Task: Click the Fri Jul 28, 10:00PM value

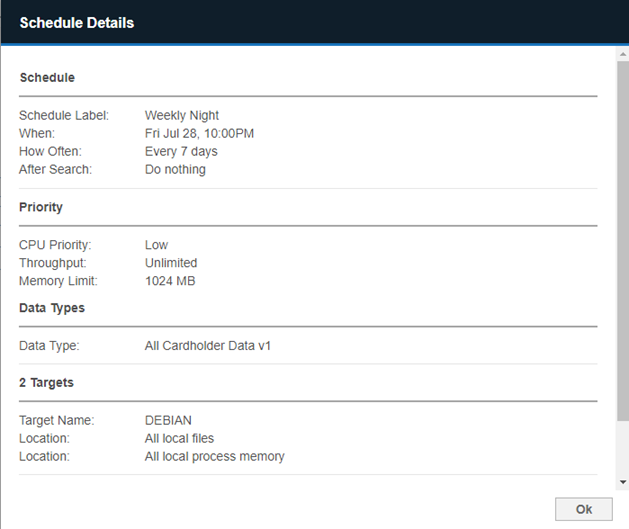Action: (x=199, y=134)
